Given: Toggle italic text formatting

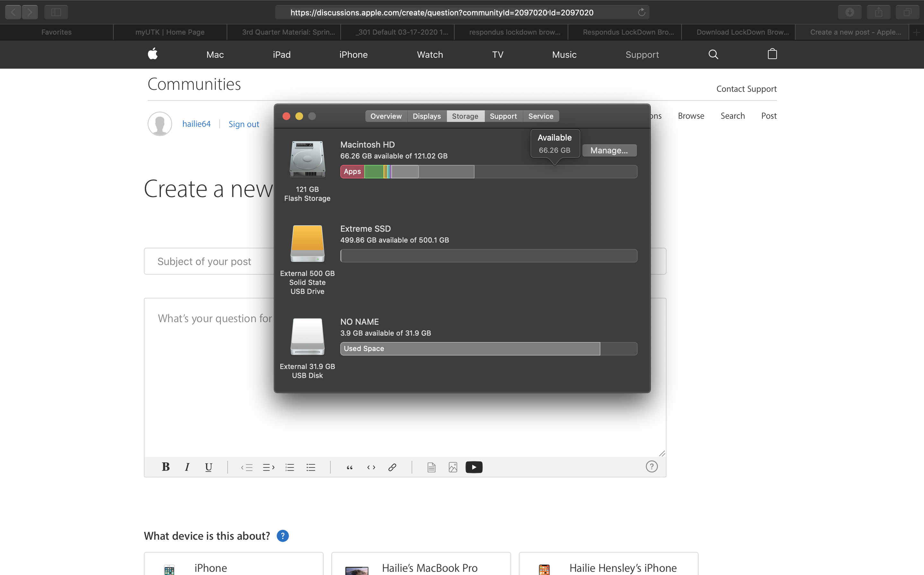Looking at the screenshot, I should click(187, 467).
